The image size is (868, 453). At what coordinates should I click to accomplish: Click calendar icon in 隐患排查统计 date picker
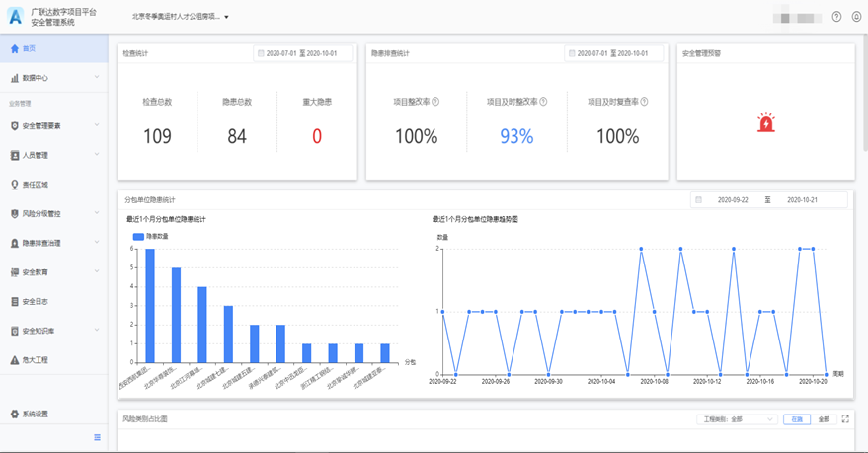572,53
